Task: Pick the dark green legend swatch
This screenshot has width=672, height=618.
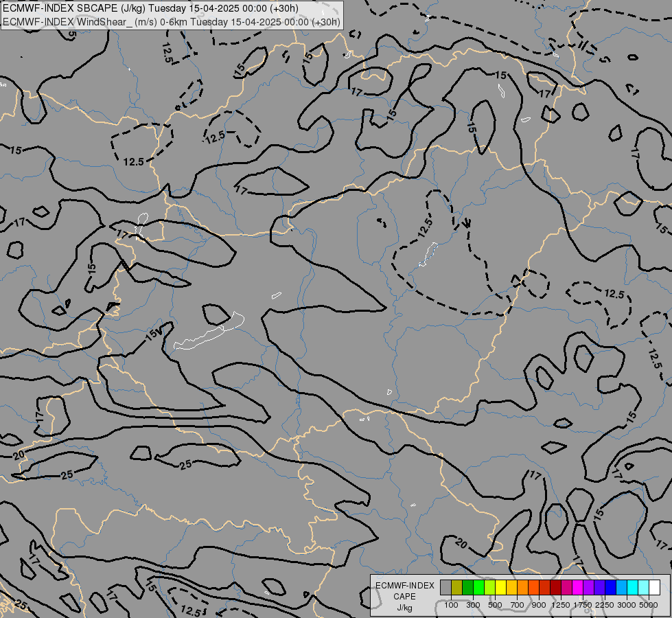Action: click(x=467, y=588)
